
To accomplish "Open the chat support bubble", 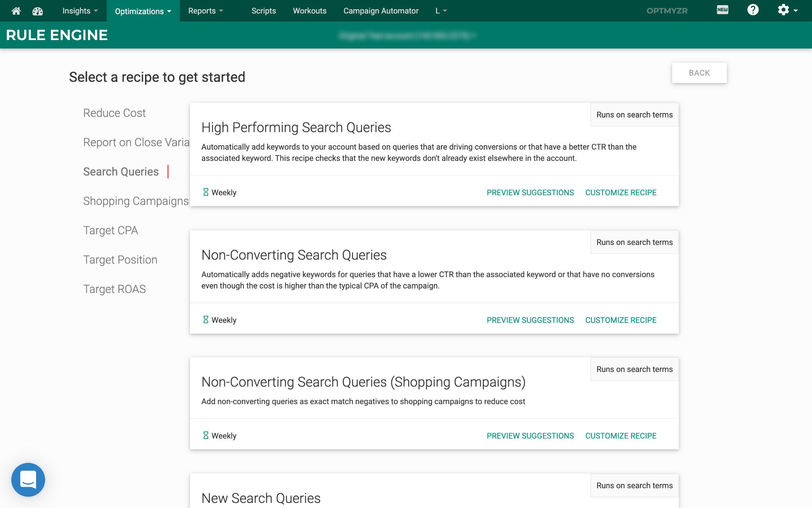I will (x=28, y=479).
